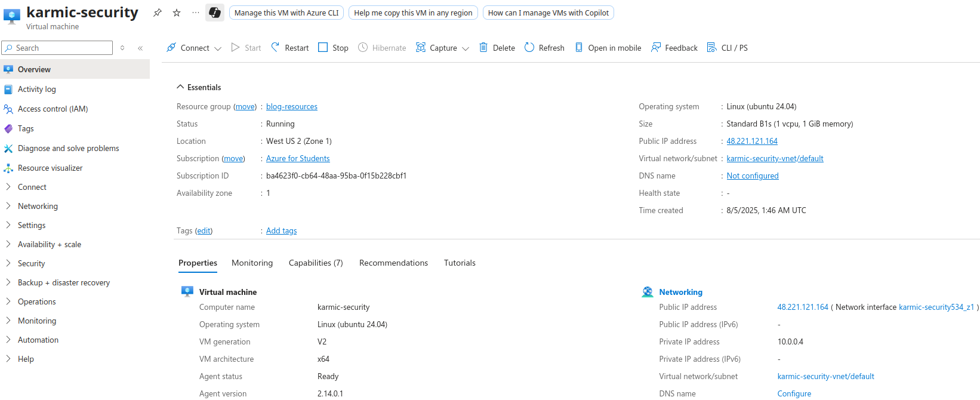The height and width of the screenshot is (400, 980).
Task: Mark karmic-security as favorite with the star
Action: coord(177,13)
